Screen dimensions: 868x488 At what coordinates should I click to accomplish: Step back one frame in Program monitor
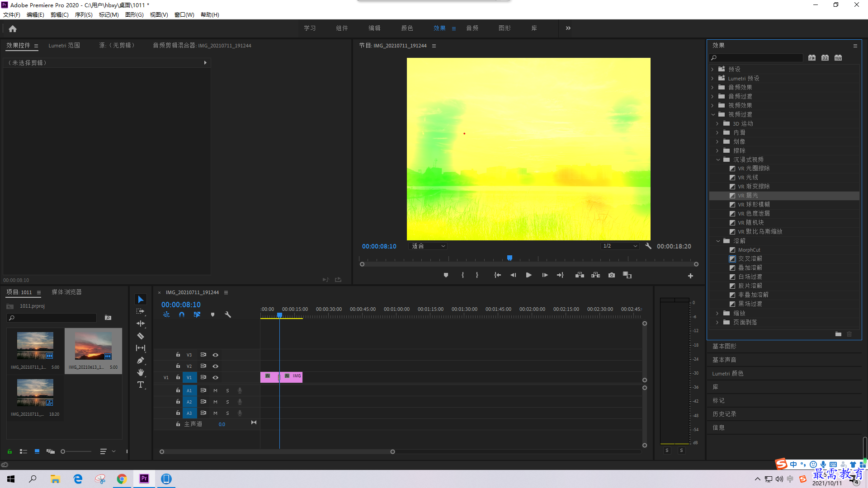click(513, 275)
